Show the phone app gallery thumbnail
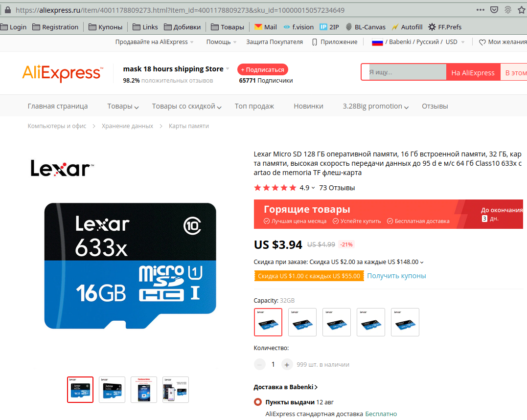Image resolution: width=527 pixels, height=420 pixels. pos(176,390)
